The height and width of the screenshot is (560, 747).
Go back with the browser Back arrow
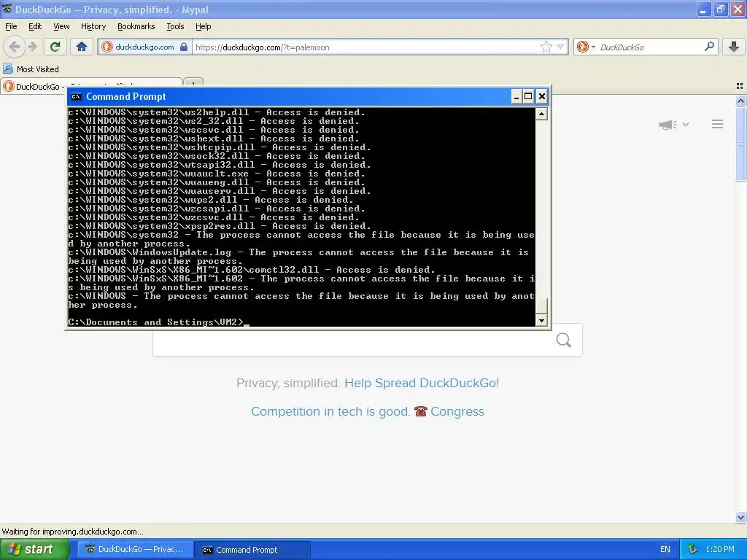15,47
